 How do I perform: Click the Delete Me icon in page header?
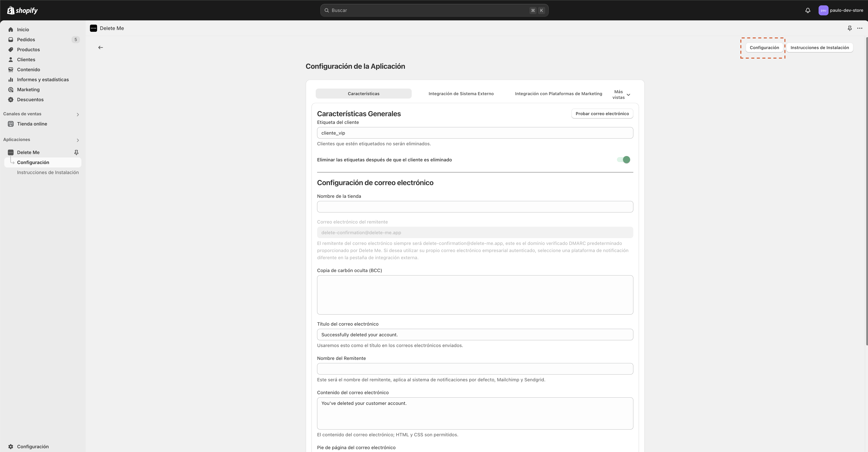click(93, 28)
